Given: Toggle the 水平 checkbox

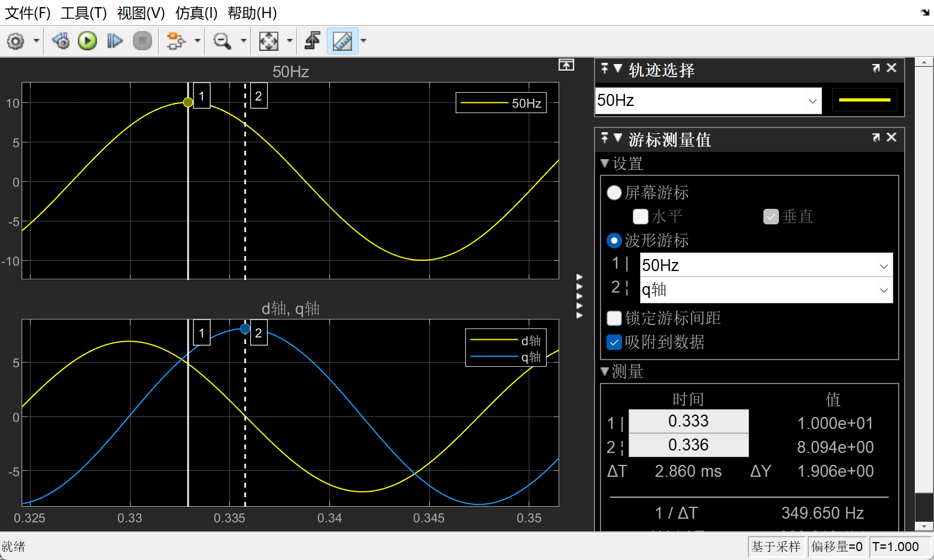Looking at the screenshot, I should [641, 217].
